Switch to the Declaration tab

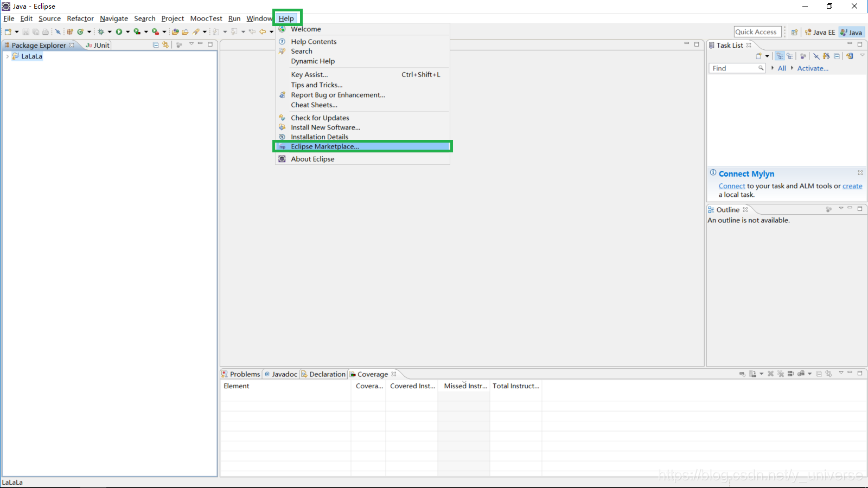(x=324, y=374)
